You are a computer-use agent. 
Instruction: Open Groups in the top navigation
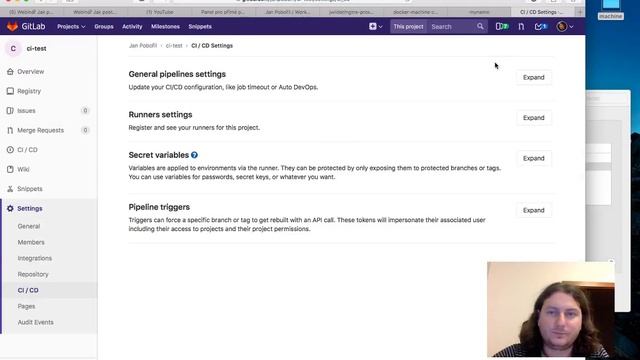(104, 27)
